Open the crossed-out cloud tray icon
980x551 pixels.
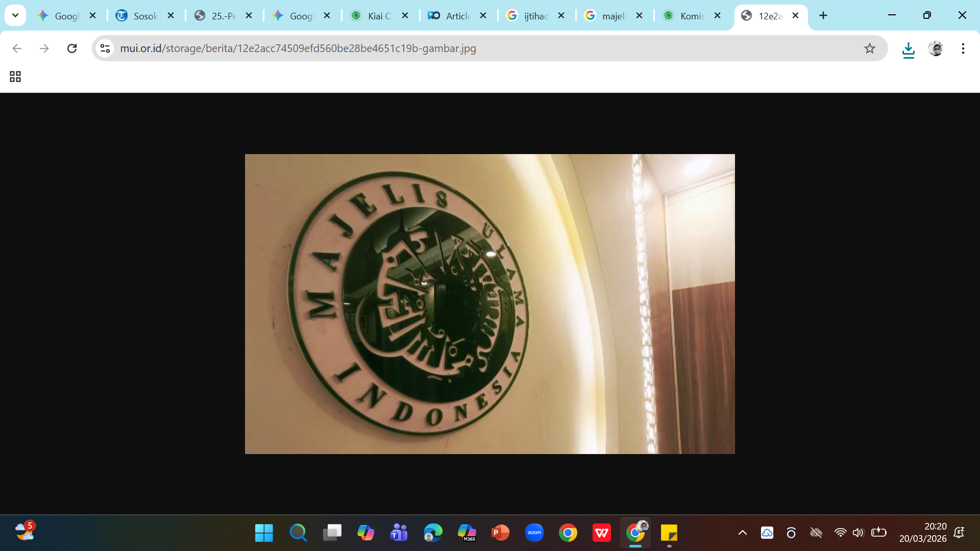pyautogui.click(x=816, y=533)
